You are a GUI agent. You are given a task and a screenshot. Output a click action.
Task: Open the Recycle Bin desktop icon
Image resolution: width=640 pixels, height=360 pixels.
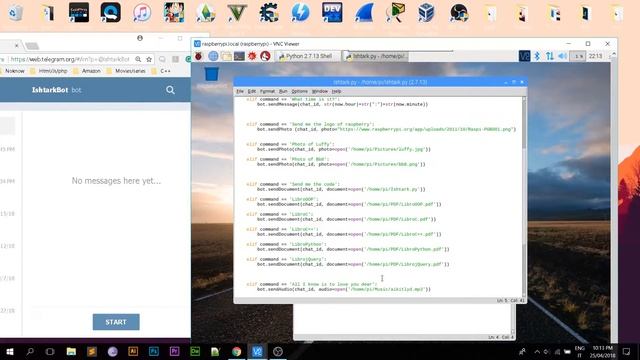[15, 13]
